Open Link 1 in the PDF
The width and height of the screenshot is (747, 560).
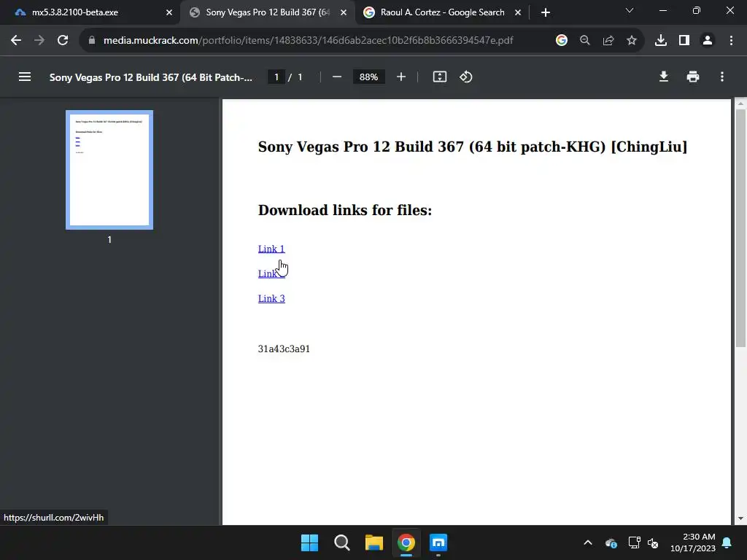coord(271,249)
